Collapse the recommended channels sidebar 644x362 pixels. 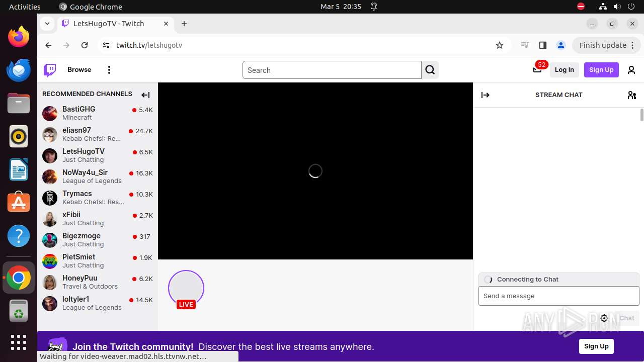[145, 95]
